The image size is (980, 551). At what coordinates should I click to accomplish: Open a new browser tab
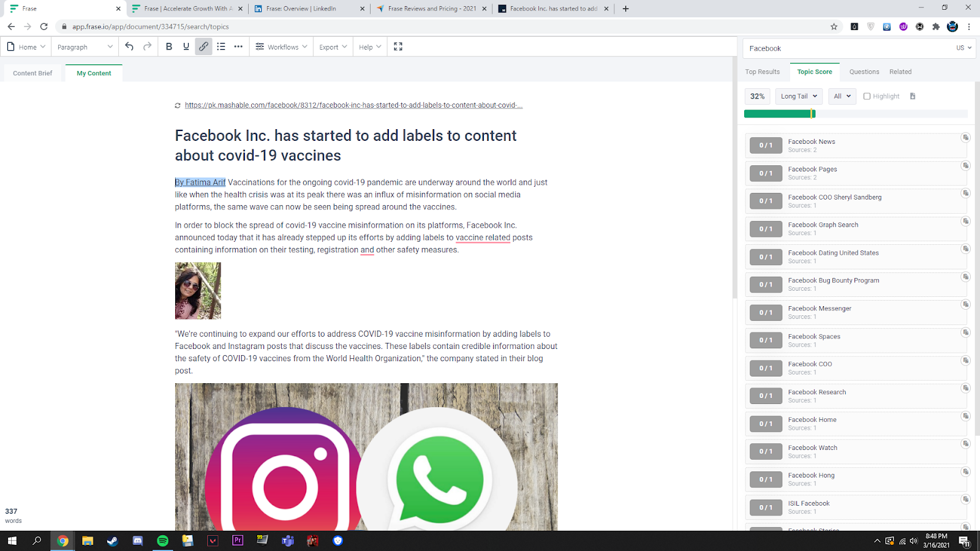point(625,9)
